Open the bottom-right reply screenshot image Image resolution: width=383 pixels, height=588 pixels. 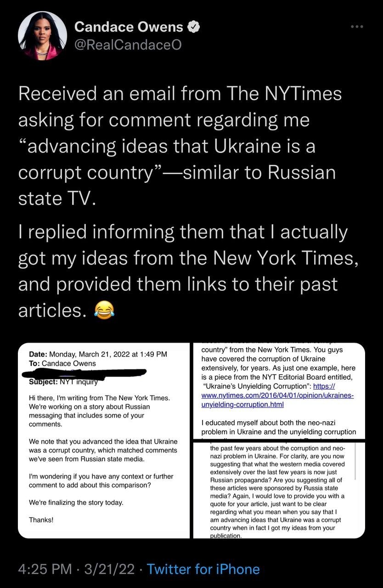[279, 490]
